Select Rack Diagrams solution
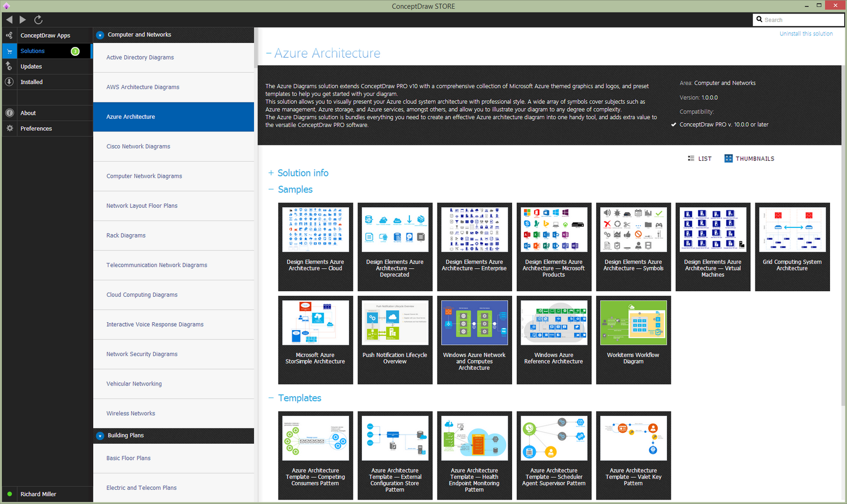Screen dimensions: 847x504 pyautogui.click(x=173, y=235)
